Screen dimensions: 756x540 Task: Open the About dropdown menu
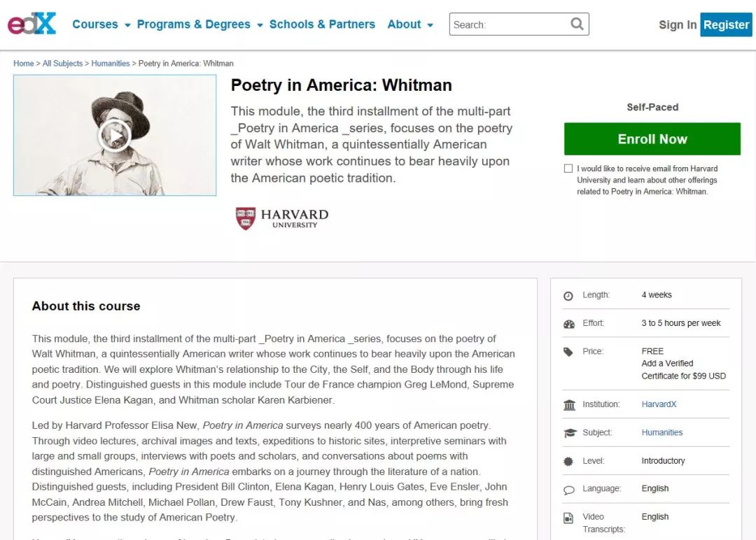coord(410,24)
